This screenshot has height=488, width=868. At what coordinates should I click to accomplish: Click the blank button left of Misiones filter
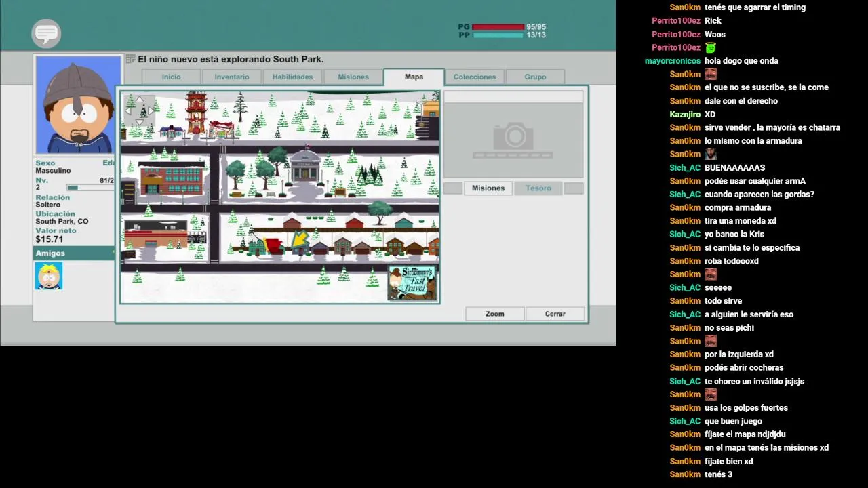[453, 188]
